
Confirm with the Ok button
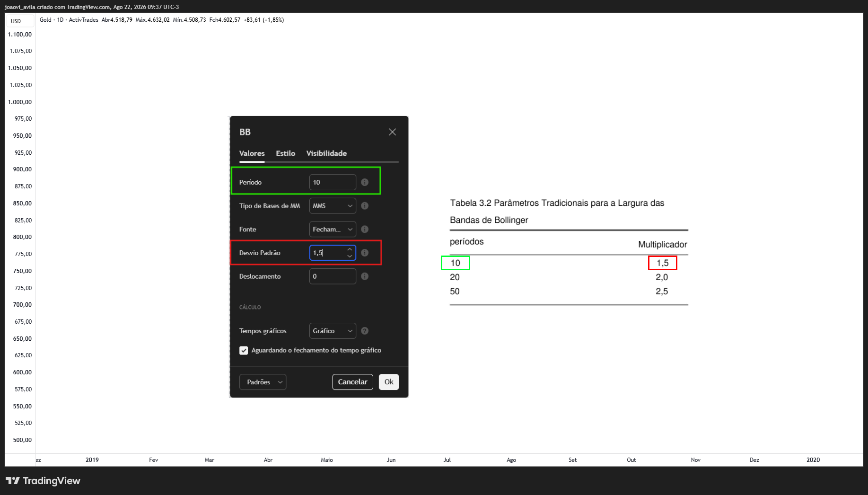point(389,382)
